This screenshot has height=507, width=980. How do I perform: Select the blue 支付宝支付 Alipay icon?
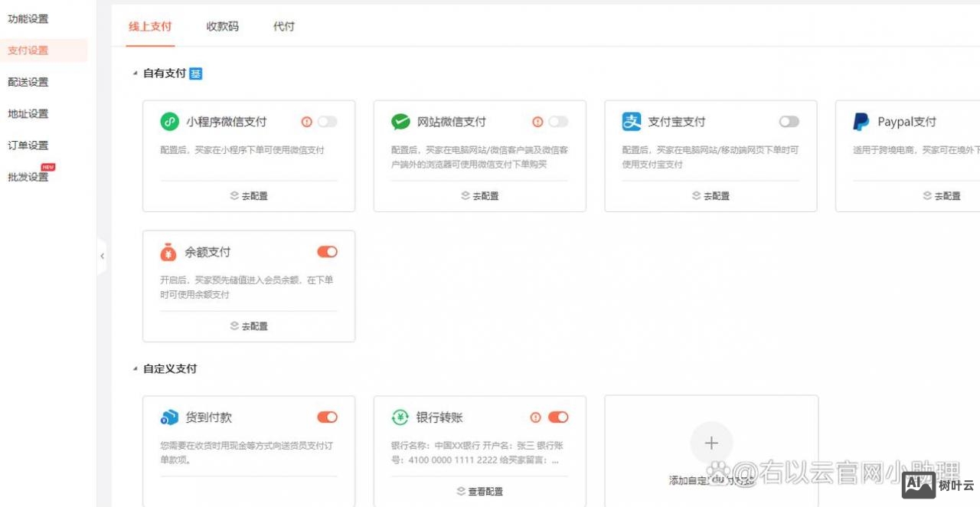(630, 121)
